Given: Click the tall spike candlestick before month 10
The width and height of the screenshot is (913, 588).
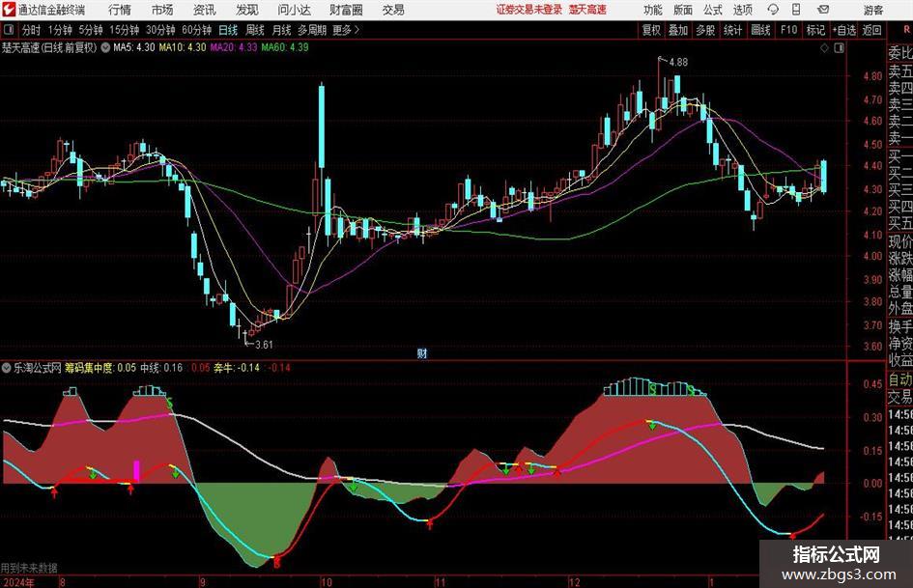Looking at the screenshot, I should (x=322, y=126).
